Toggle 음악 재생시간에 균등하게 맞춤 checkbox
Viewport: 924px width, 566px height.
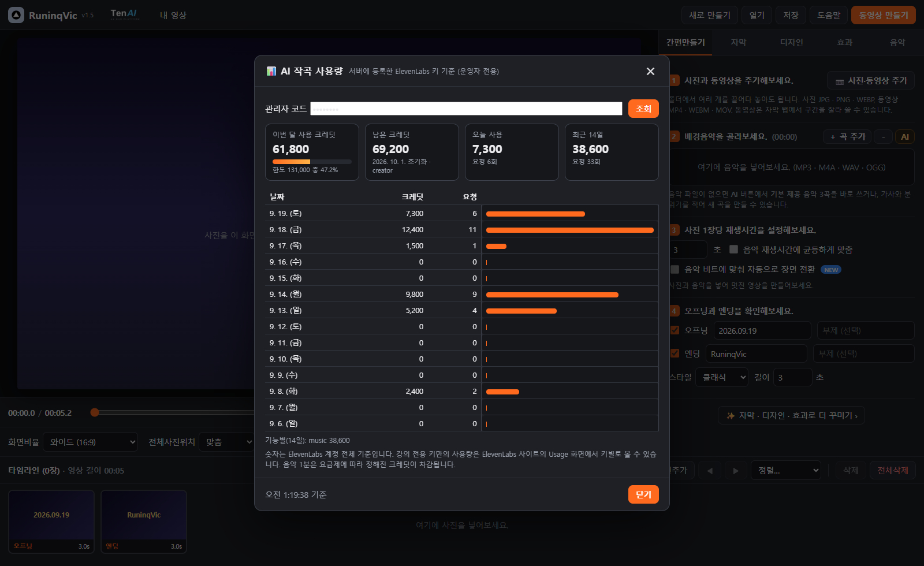click(733, 250)
